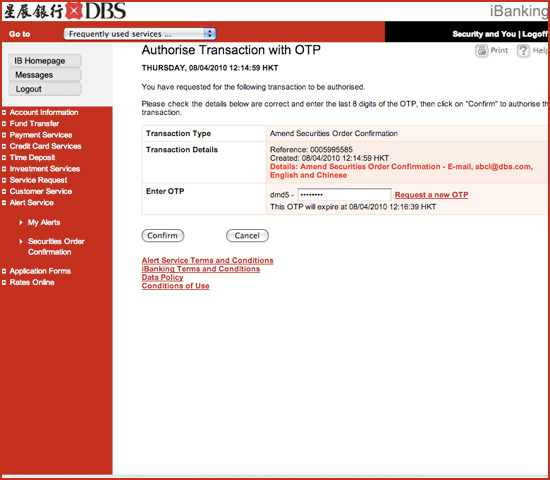Select Credit Card Services menu

click(x=45, y=146)
